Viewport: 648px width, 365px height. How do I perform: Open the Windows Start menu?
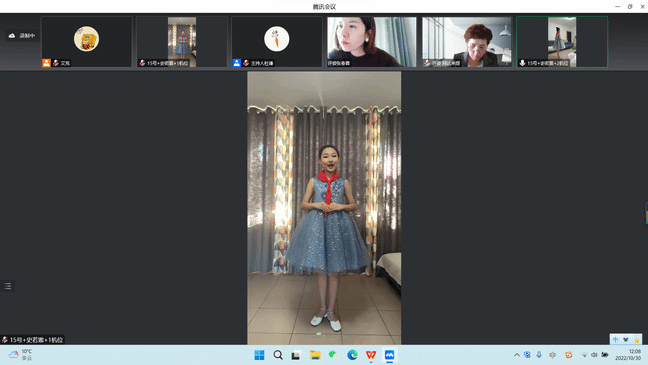[259, 355]
